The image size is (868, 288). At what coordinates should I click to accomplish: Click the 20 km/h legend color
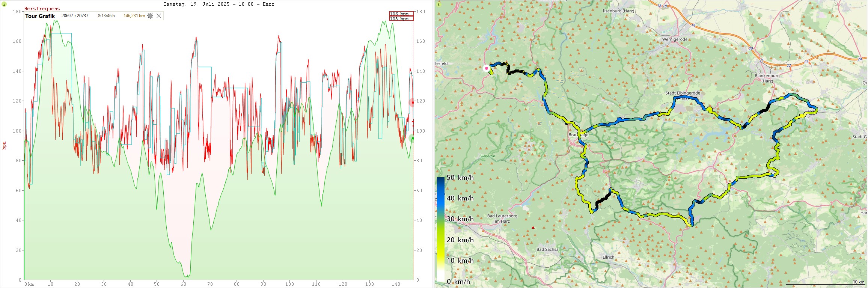[440, 240]
